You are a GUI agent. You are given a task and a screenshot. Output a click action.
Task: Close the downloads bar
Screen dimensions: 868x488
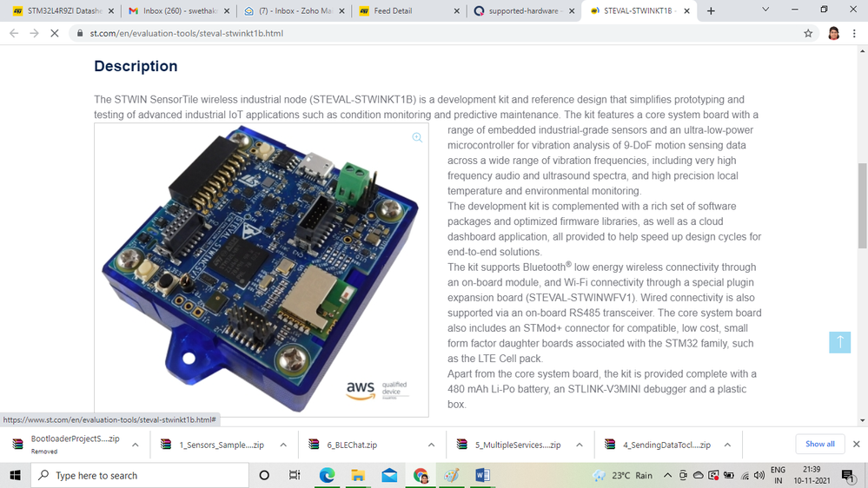(857, 444)
